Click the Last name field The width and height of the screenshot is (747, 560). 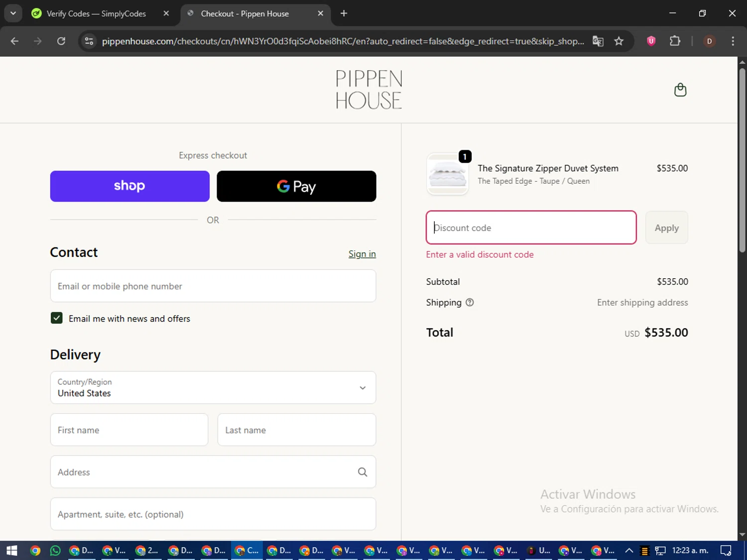[297, 430]
